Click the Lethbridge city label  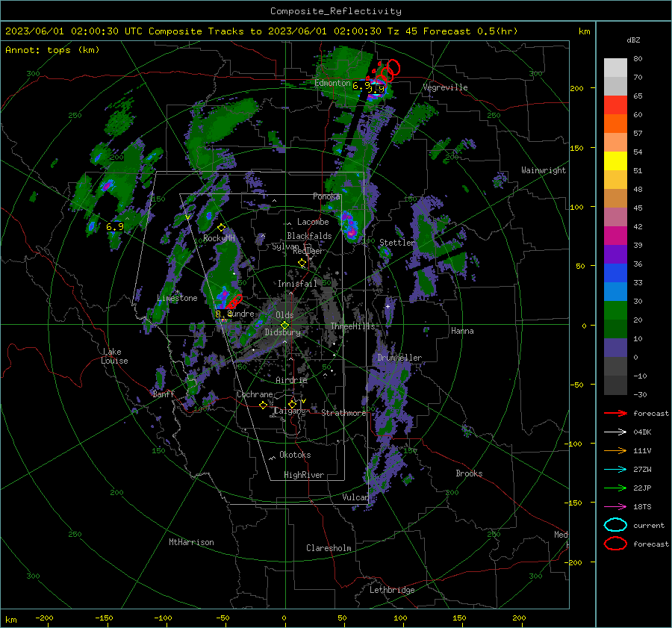pos(392,590)
